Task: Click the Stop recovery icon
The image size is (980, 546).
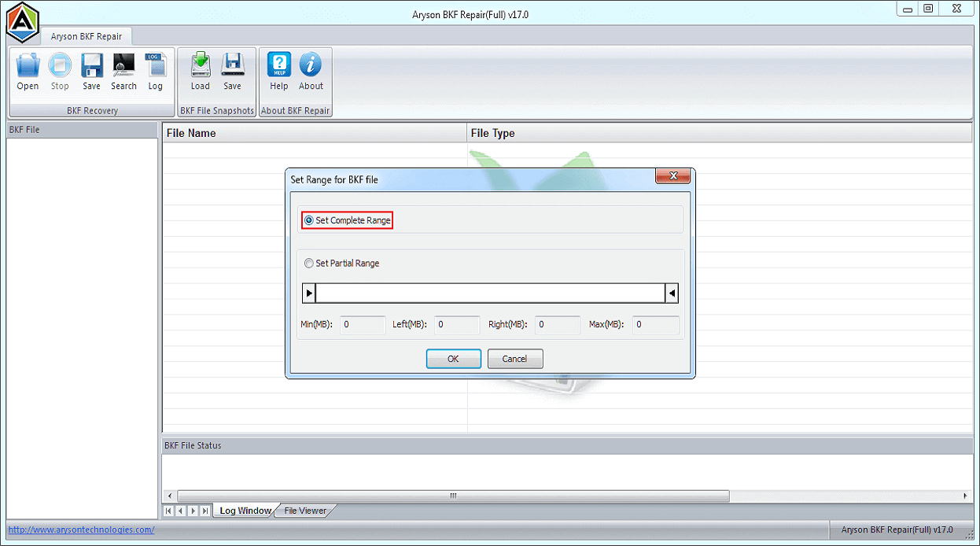Action: pos(60,72)
